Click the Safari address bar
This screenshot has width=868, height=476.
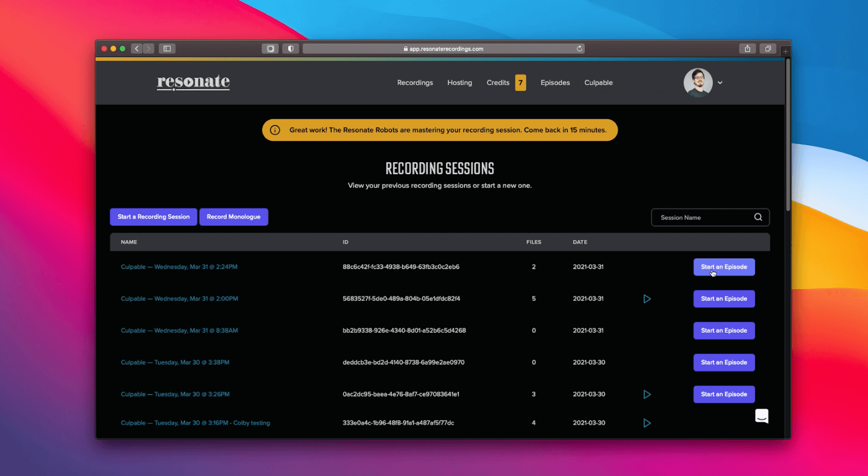443,48
